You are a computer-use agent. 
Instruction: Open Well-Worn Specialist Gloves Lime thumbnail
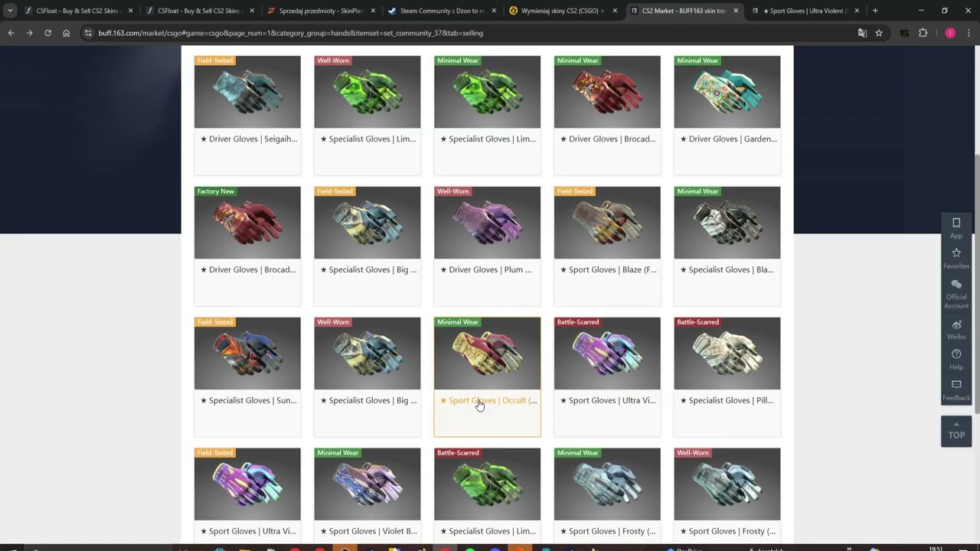(367, 92)
